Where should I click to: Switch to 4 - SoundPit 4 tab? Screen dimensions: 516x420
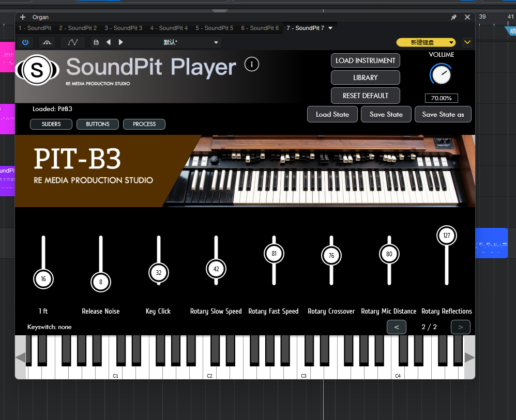click(169, 28)
